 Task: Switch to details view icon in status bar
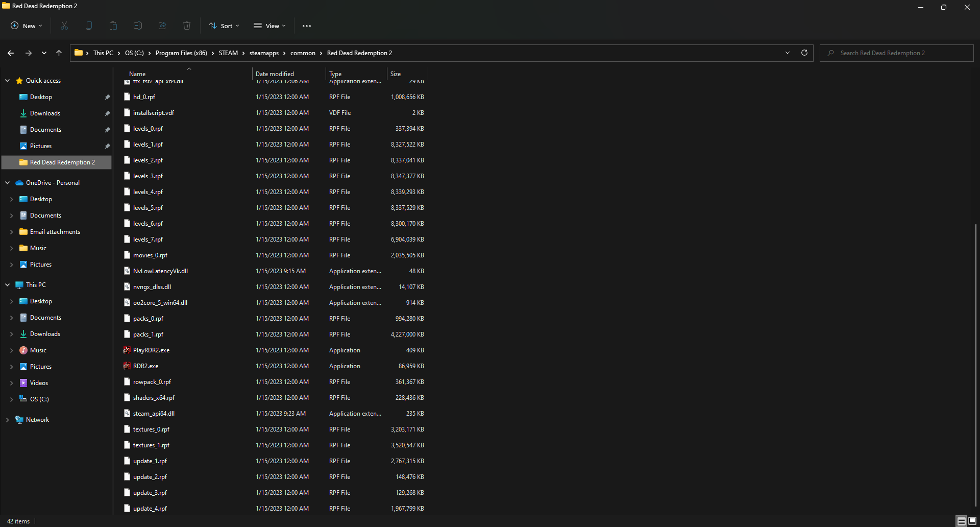pyautogui.click(x=961, y=521)
